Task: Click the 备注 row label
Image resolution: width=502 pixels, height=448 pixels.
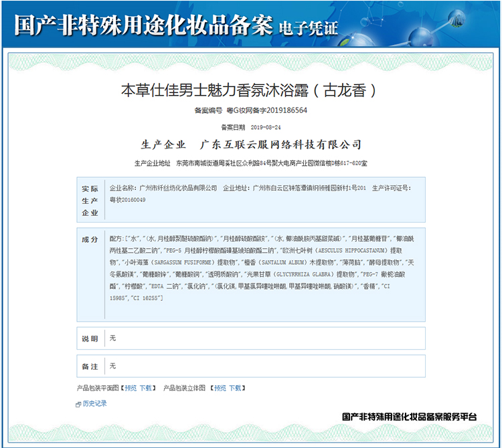Action: [x=90, y=366]
